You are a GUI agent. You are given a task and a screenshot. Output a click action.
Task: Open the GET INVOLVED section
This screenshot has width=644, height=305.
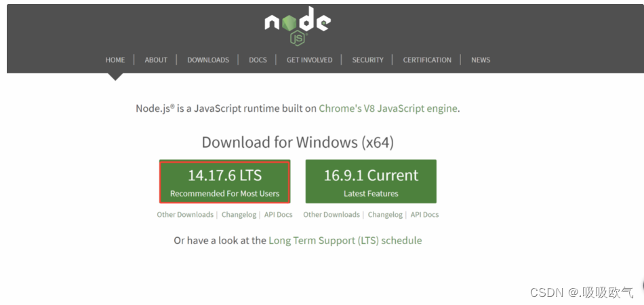click(309, 60)
